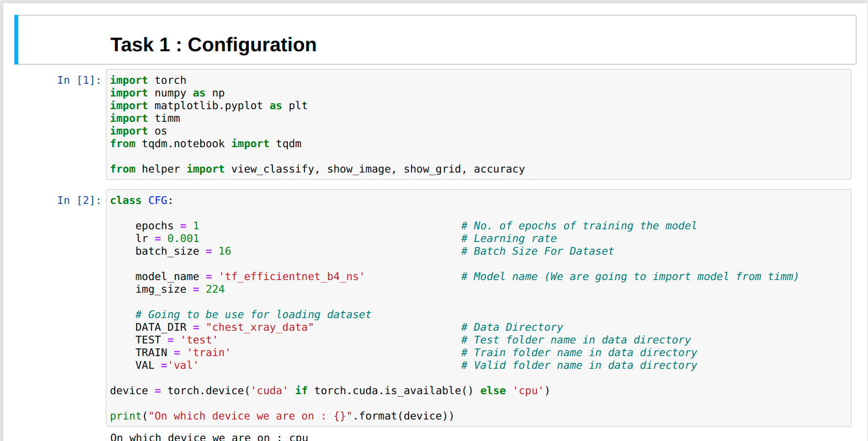This screenshot has height=441, width=868.
Task: Click the torch.device assignment line
Action: [x=329, y=391]
